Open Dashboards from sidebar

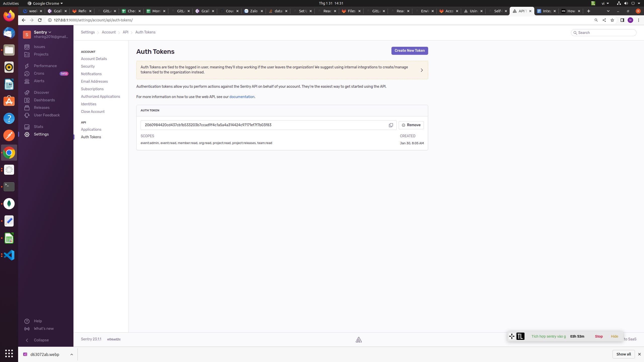(44, 100)
